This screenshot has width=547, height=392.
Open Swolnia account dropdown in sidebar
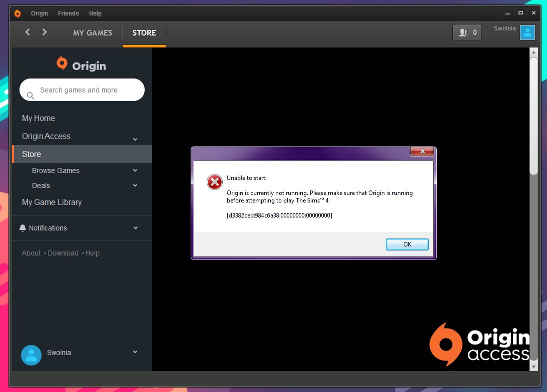[135, 352]
